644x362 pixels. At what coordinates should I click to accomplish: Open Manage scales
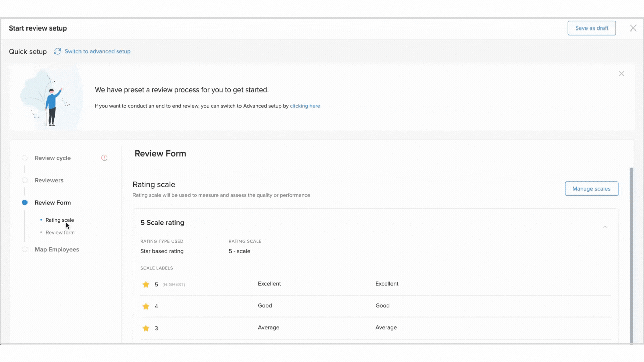(591, 189)
